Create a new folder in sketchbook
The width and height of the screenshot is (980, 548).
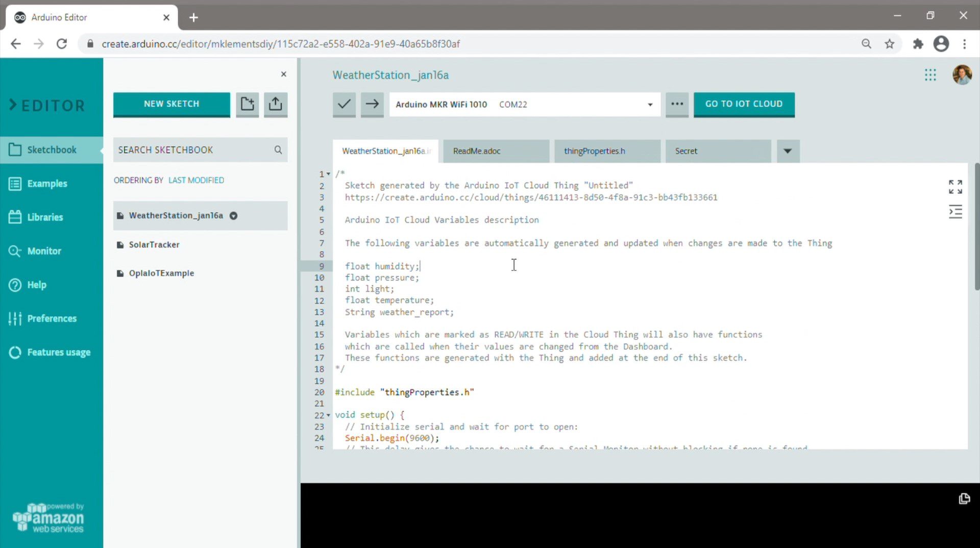point(248,104)
